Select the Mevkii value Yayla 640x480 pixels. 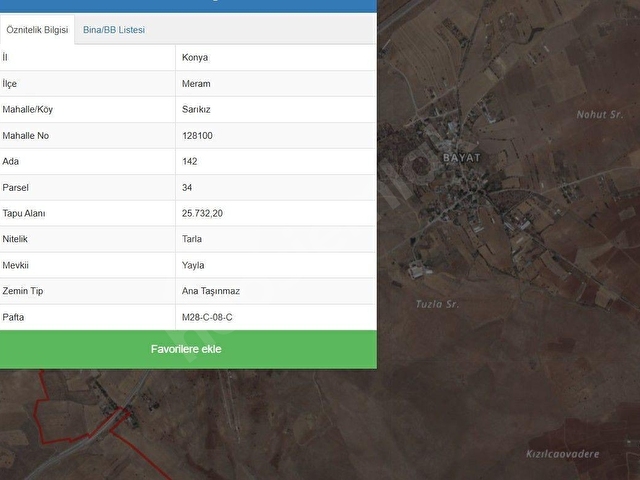193,265
